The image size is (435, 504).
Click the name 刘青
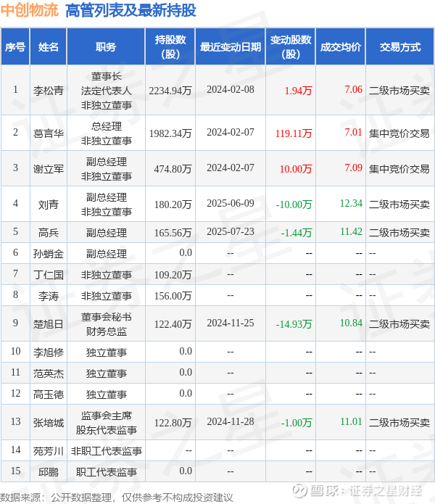(x=49, y=204)
